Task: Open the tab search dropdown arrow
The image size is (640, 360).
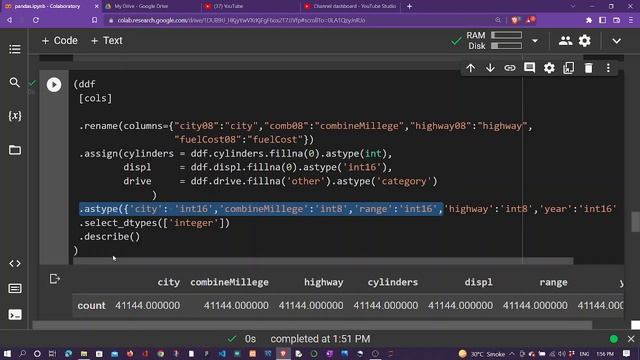Action: coord(573,6)
